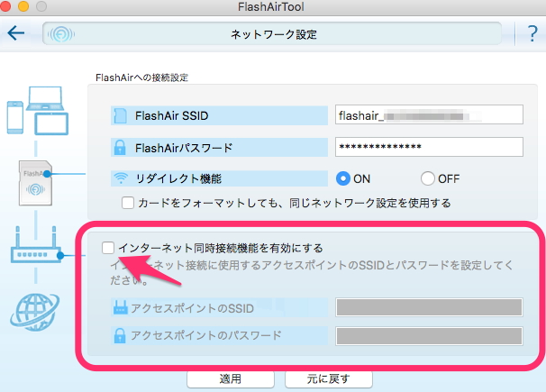The width and height of the screenshot is (546, 392).
Task: Close the FlashAirTool window
Action: tap(5, 6)
